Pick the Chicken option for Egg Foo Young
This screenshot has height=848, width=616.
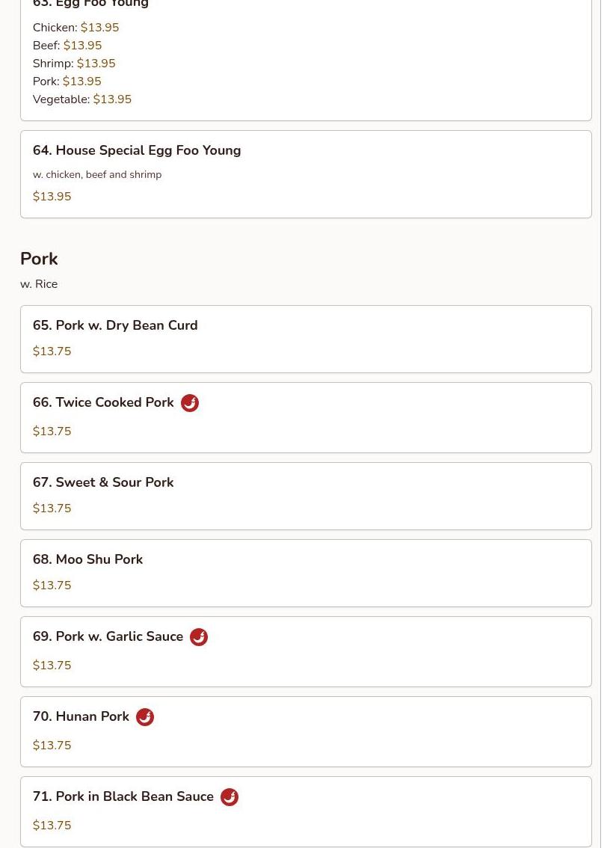click(76, 28)
